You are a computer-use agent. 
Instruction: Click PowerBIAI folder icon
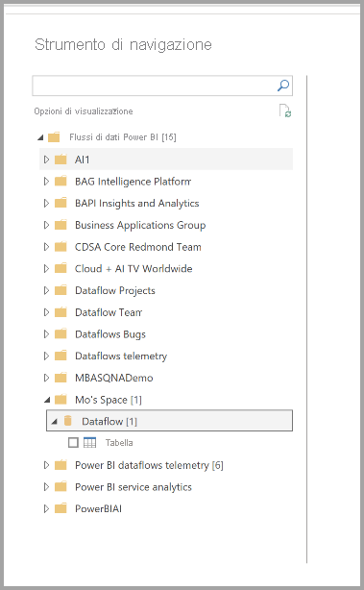pyautogui.click(x=61, y=508)
